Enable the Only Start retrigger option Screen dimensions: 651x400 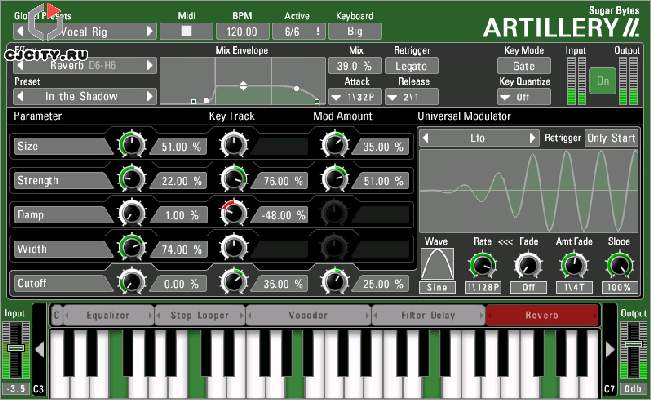(610, 138)
